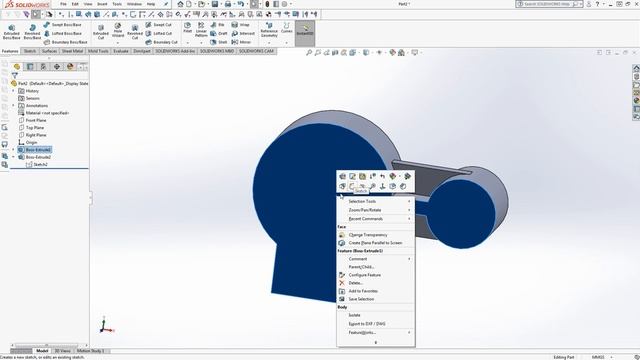Viewport: 640px width, 360px height.
Task: Open the Reference Geometry tool
Action: pyautogui.click(x=269, y=30)
